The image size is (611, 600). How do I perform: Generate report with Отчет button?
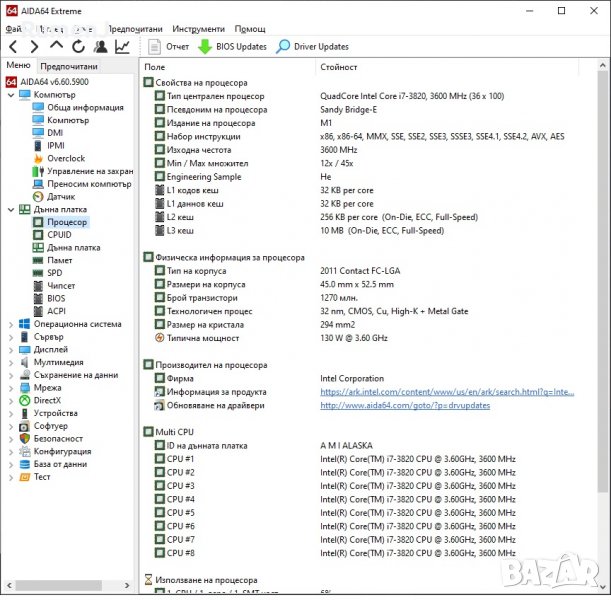coord(169,46)
